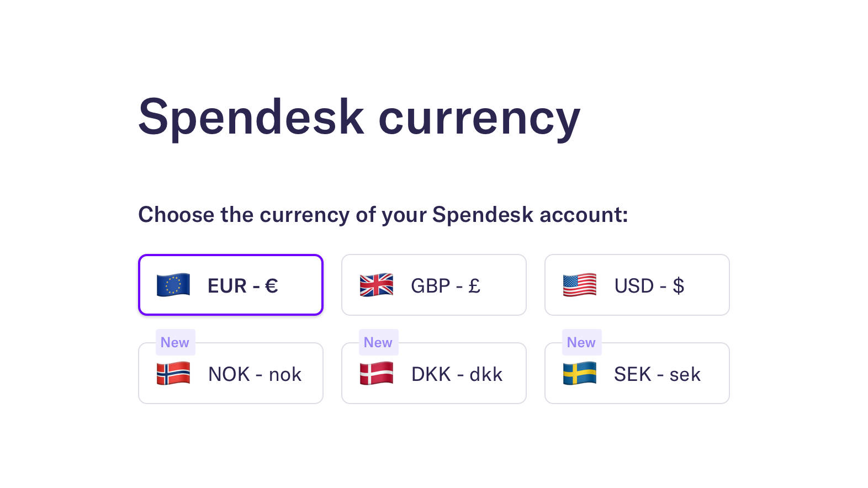Click the Norwegian flag icon
Viewport: 868px width, 488px height.
173,374
